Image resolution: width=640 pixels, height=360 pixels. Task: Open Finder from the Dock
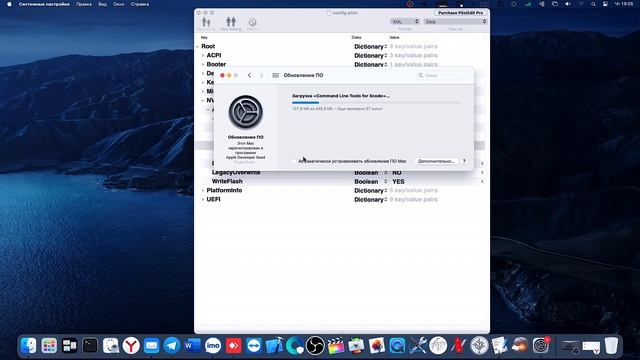29,346
